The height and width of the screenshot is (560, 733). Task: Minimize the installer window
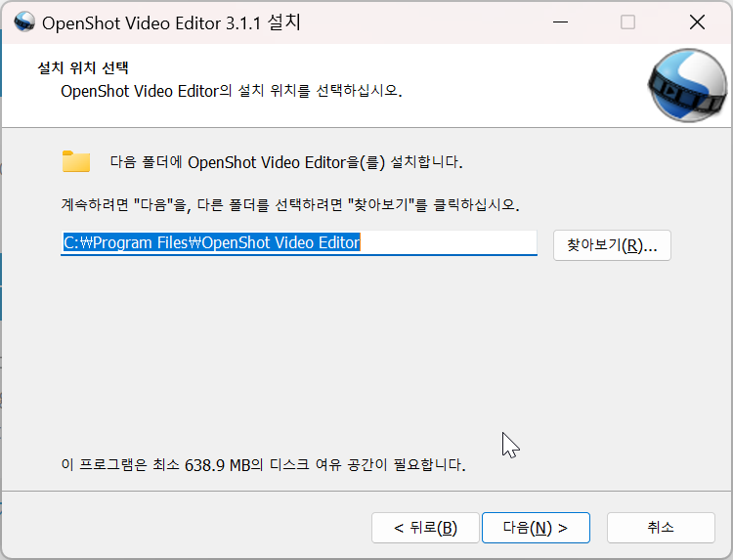point(560,22)
